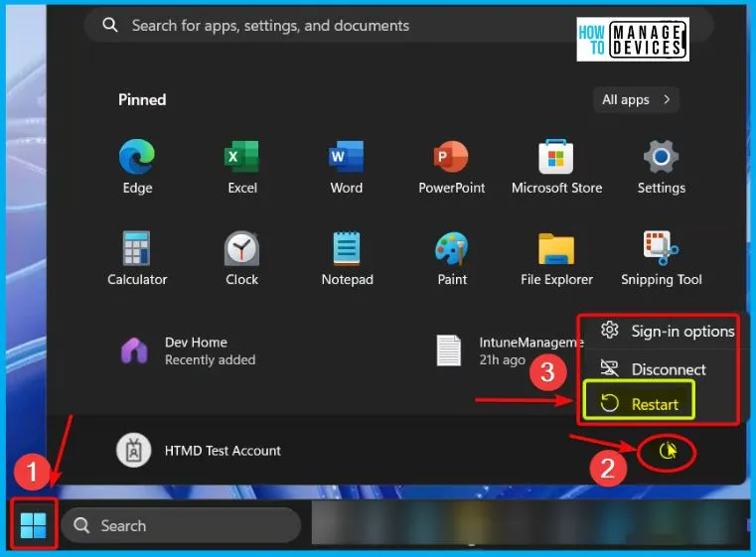This screenshot has height=557, width=756.
Task: Launch the Snipping Tool app
Action: (x=661, y=258)
